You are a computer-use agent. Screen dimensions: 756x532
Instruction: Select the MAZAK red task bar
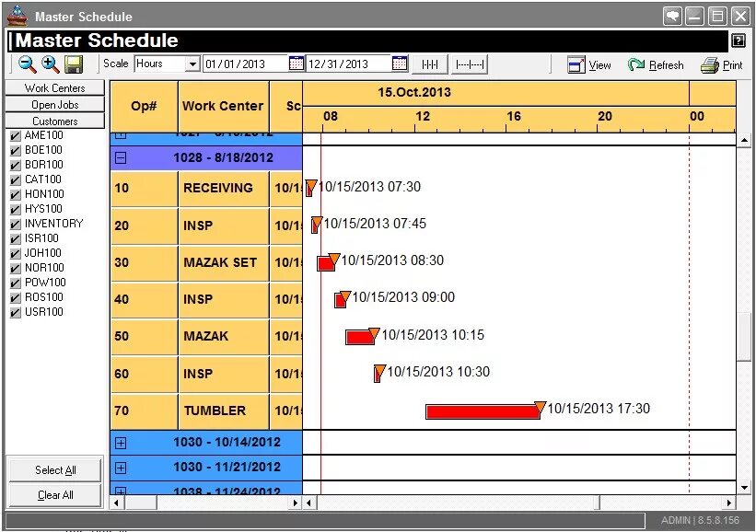[x=360, y=337]
